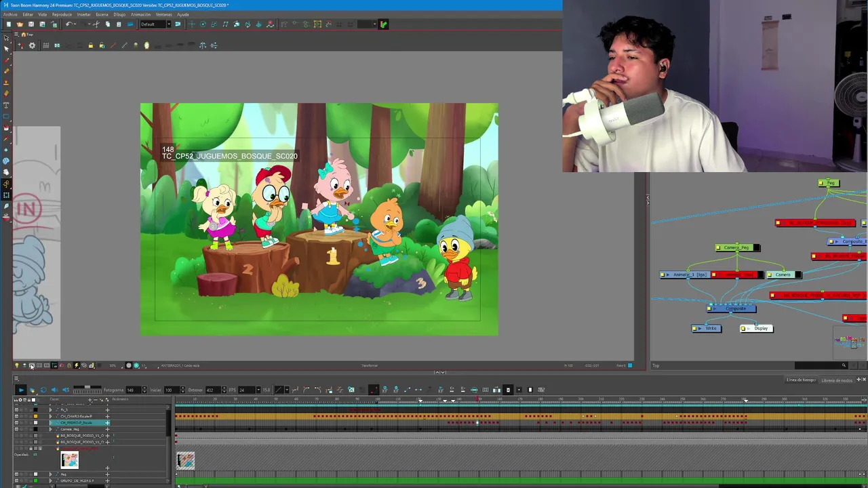Click the balance scales icon in view toolbar
Image resolution: width=868 pixels, height=488 pixels.
[202, 45]
